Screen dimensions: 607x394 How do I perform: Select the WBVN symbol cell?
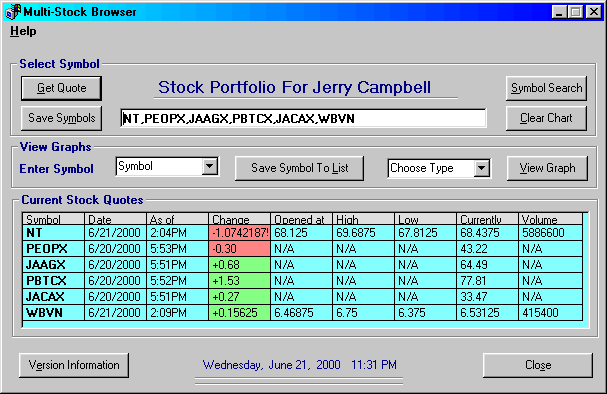point(53,312)
